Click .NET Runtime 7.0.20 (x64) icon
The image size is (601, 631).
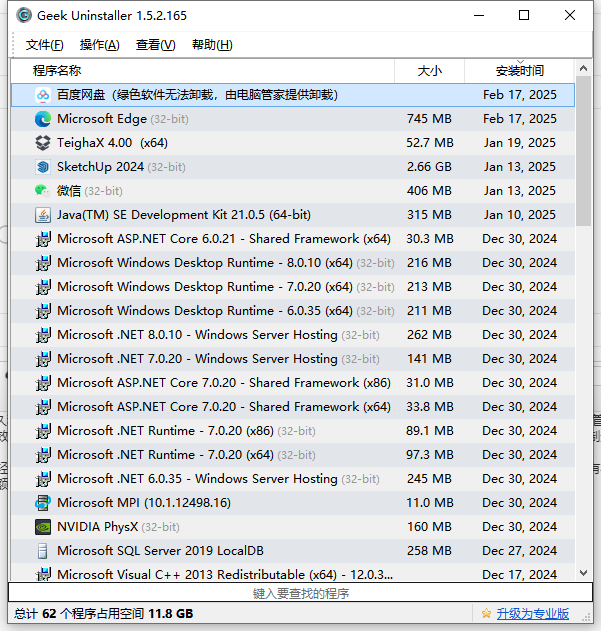(x=43, y=455)
